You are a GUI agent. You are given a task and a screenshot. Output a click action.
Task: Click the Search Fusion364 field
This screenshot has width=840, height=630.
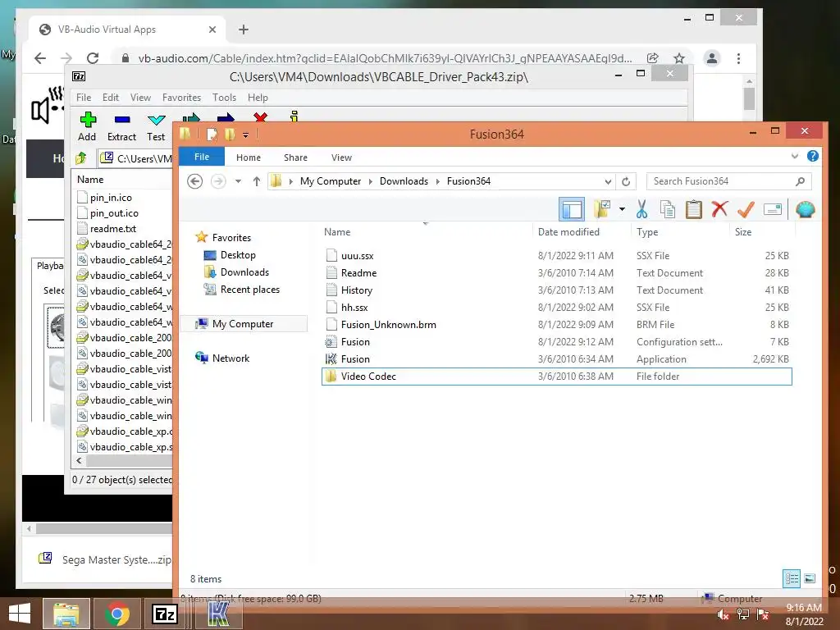pos(728,181)
